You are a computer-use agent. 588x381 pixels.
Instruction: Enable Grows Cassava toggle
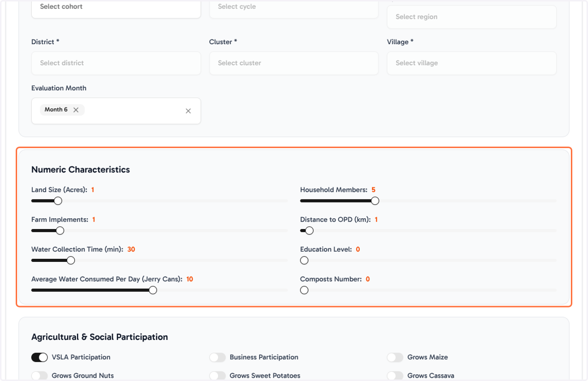tap(395, 376)
